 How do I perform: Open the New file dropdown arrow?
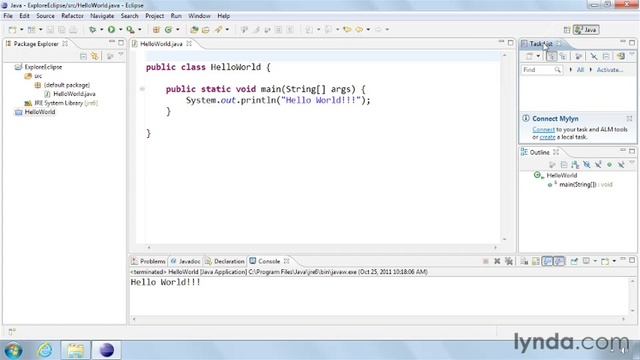tap(22, 29)
